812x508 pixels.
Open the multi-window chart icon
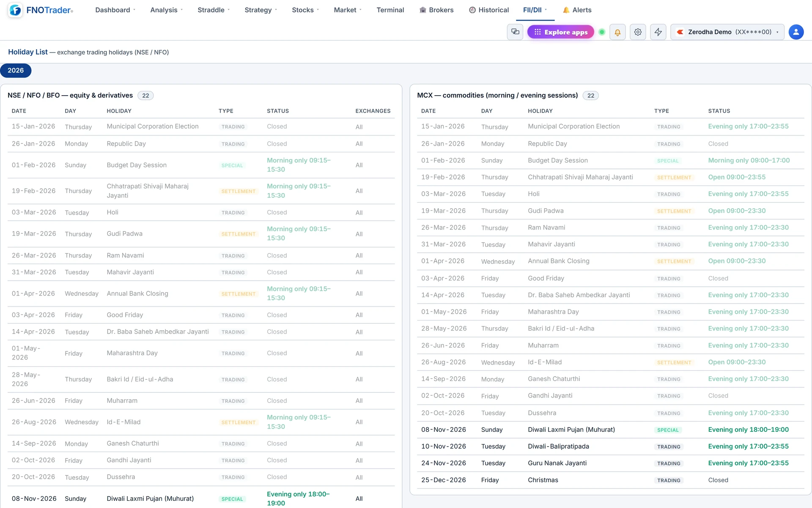tap(515, 32)
